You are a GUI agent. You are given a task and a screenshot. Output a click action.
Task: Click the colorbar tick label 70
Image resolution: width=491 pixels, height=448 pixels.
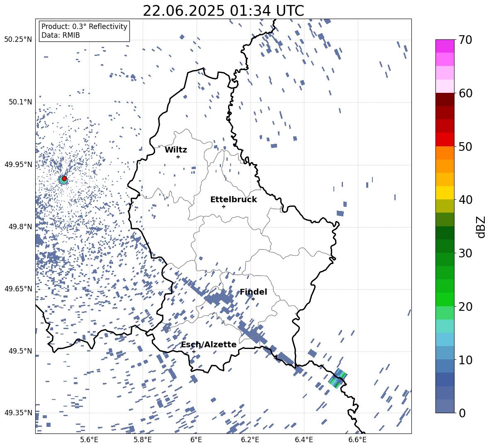pyautogui.click(x=465, y=40)
